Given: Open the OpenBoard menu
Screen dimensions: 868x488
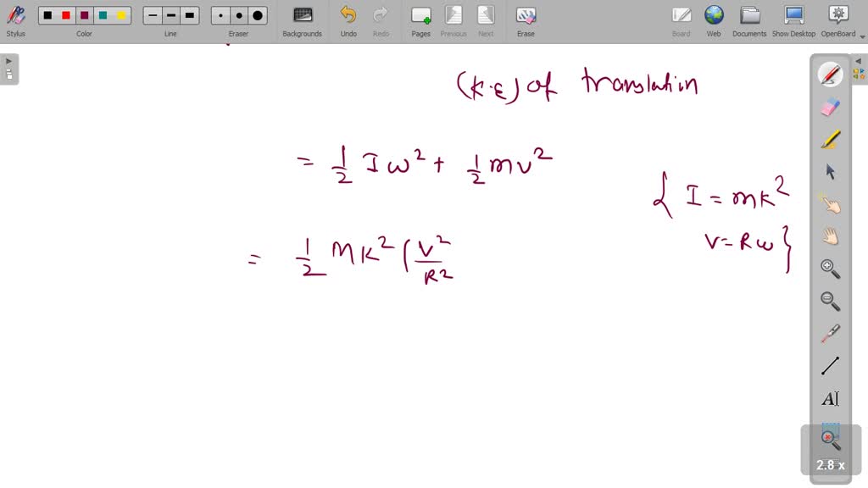Looking at the screenshot, I should point(838,21).
